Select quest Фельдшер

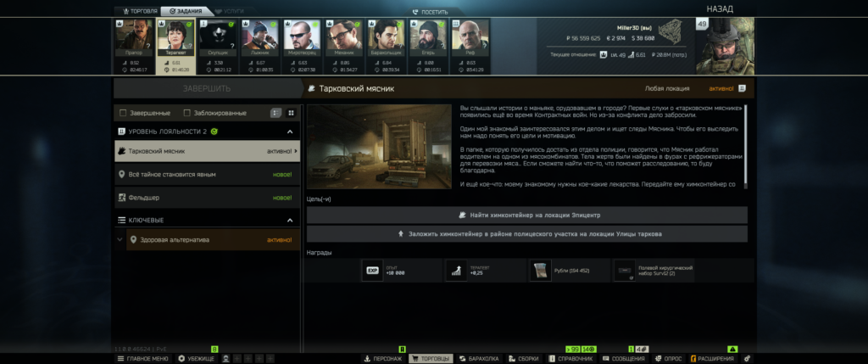(207, 197)
